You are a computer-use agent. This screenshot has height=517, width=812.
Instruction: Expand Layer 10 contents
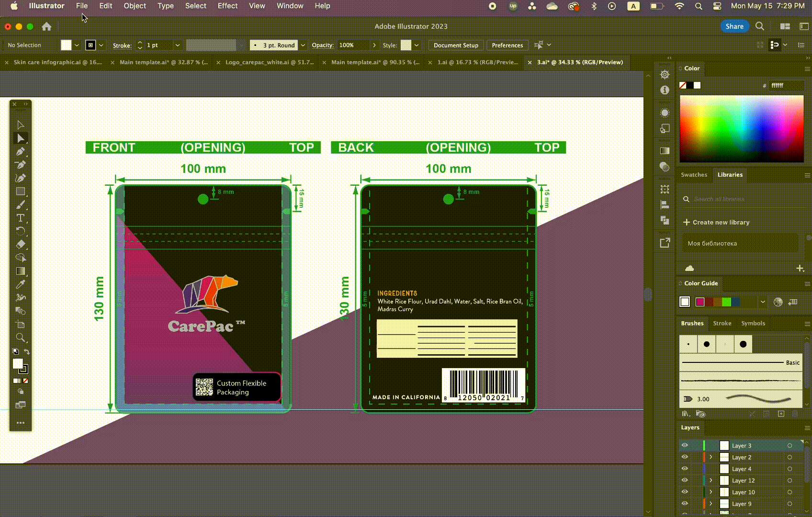pyautogui.click(x=711, y=492)
